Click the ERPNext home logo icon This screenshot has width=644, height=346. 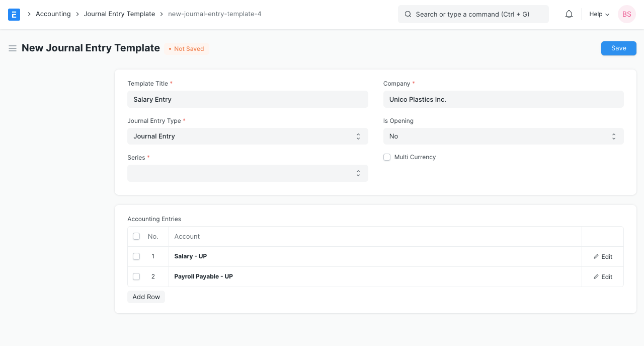pyautogui.click(x=14, y=14)
